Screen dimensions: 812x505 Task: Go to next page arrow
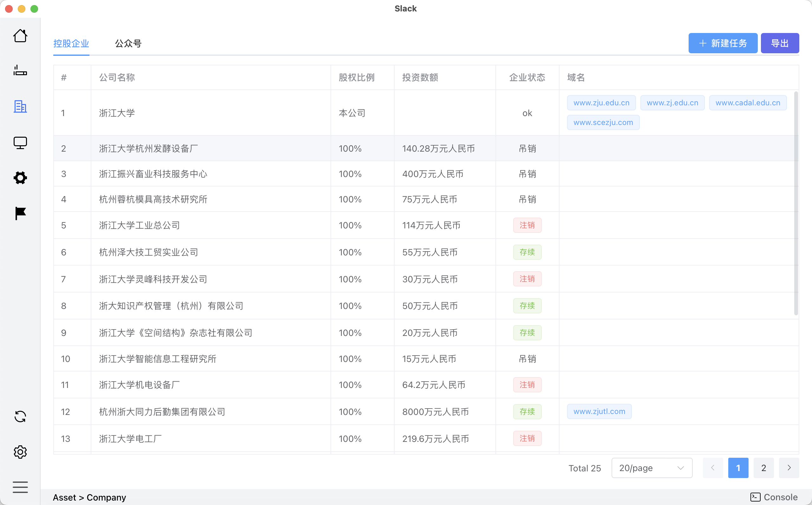click(x=789, y=468)
